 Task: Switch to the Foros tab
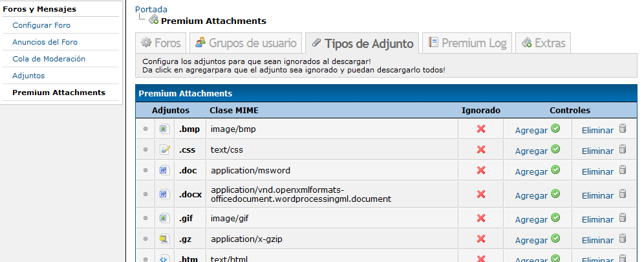coord(160,43)
